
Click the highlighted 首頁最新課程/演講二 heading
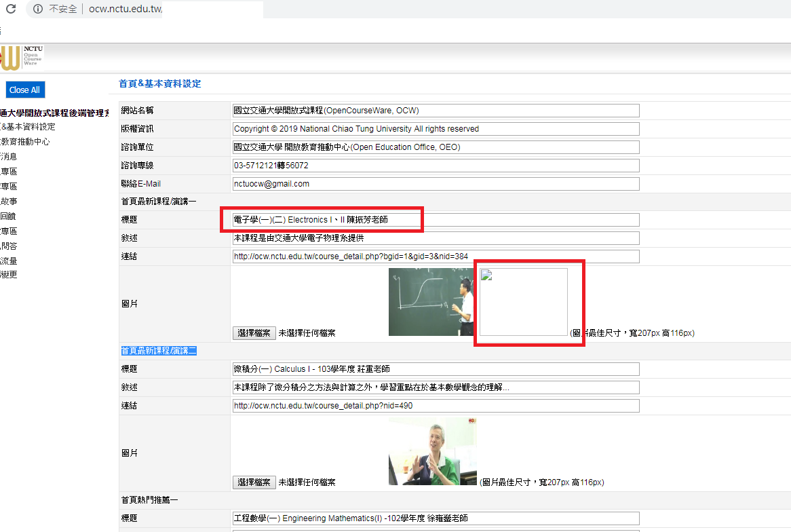click(158, 351)
